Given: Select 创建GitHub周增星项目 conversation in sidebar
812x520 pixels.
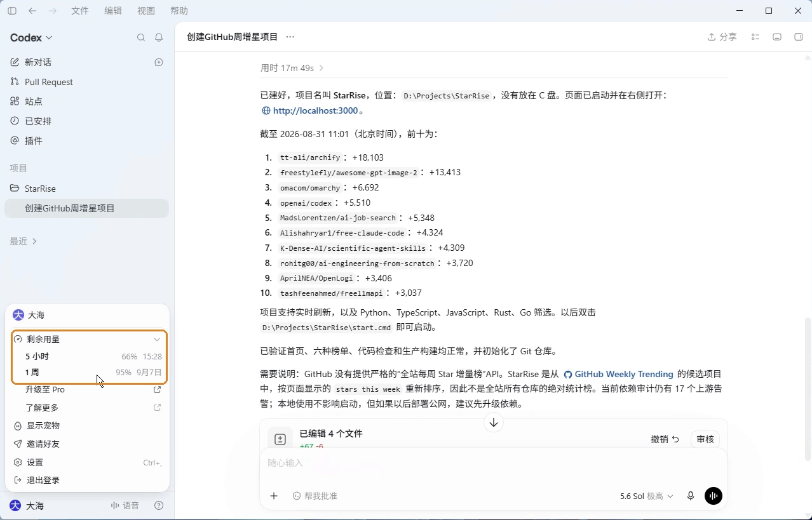Looking at the screenshot, I should [x=87, y=208].
